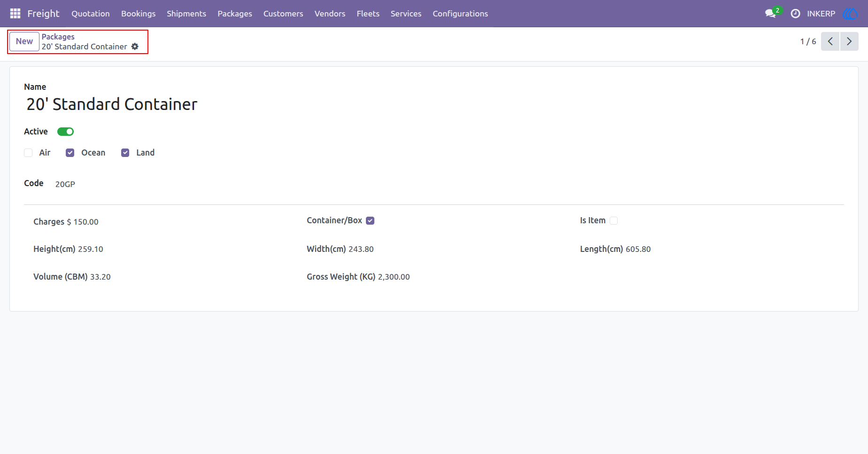868x454 pixels.
Task: Click the record pager text 1 / 6
Action: point(808,41)
